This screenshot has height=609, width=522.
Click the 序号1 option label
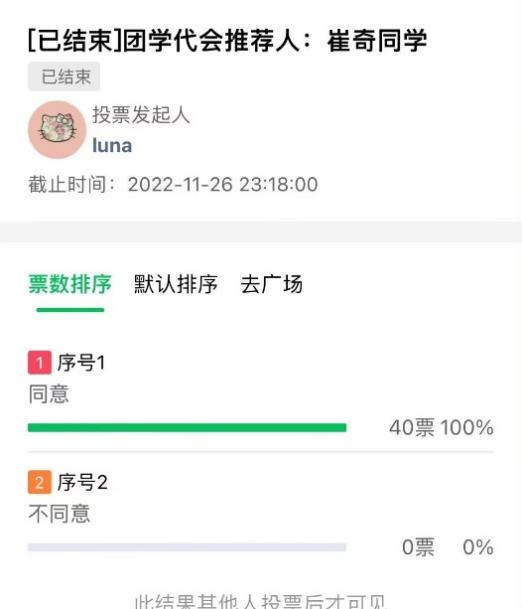(81, 362)
